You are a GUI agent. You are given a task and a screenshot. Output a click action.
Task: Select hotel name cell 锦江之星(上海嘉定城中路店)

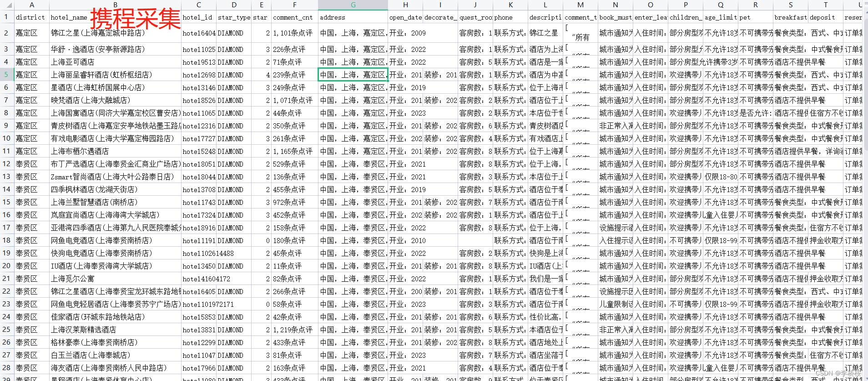click(115, 33)
